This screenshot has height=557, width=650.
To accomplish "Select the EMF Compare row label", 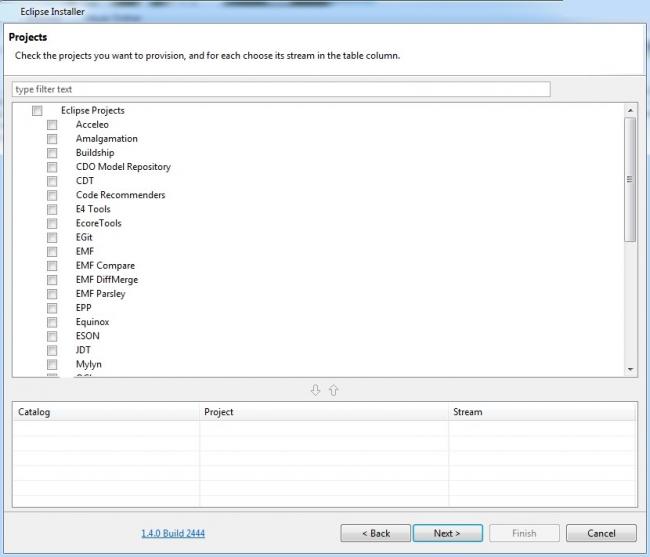I will click(x=105, y=266).
